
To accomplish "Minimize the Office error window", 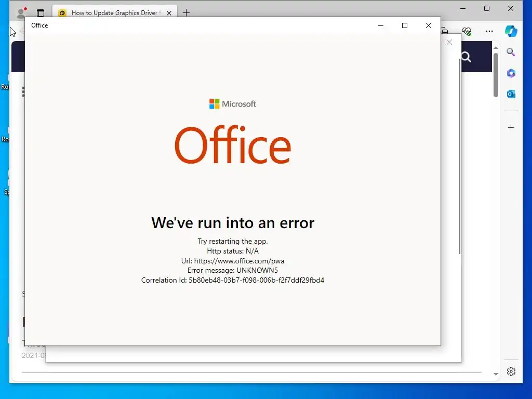I will (x=381, y=25).
